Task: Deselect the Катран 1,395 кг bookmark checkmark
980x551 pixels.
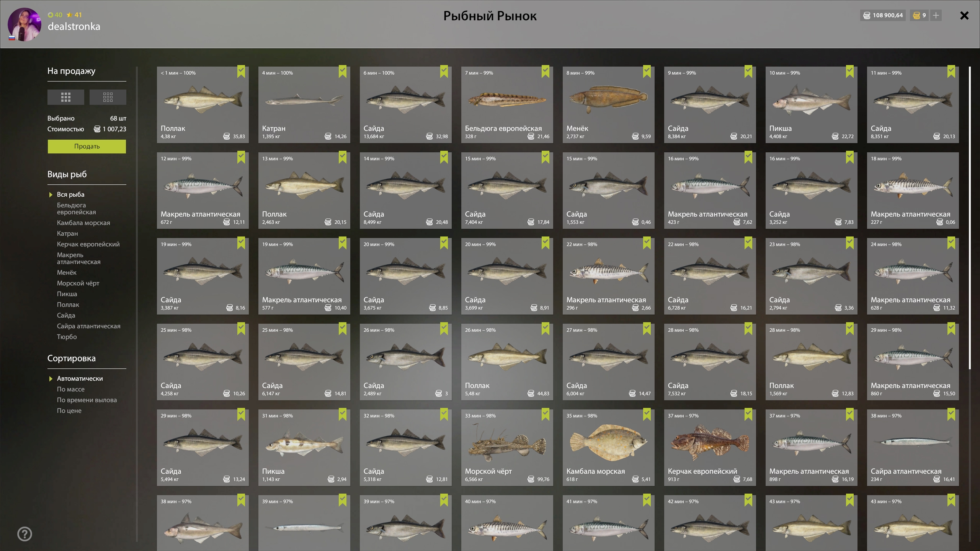Action: point(343,72)
